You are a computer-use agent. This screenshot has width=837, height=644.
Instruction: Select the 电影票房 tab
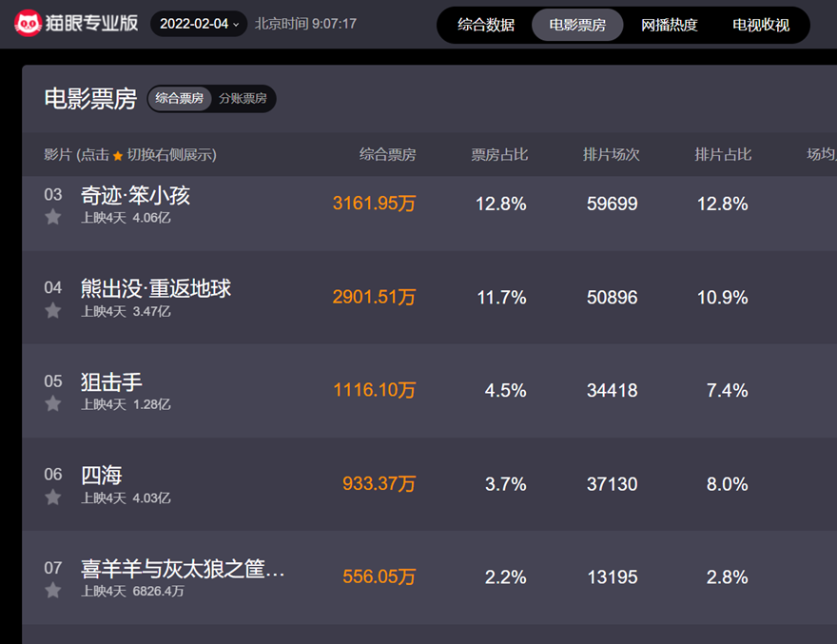(x=577, y=25)
